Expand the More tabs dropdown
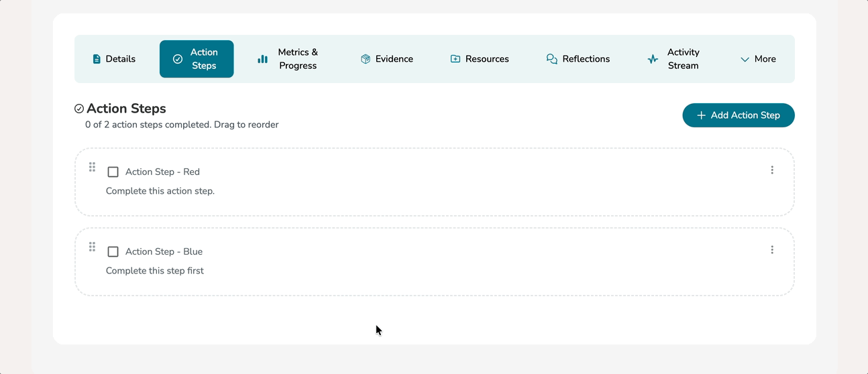 coord(758,59)
